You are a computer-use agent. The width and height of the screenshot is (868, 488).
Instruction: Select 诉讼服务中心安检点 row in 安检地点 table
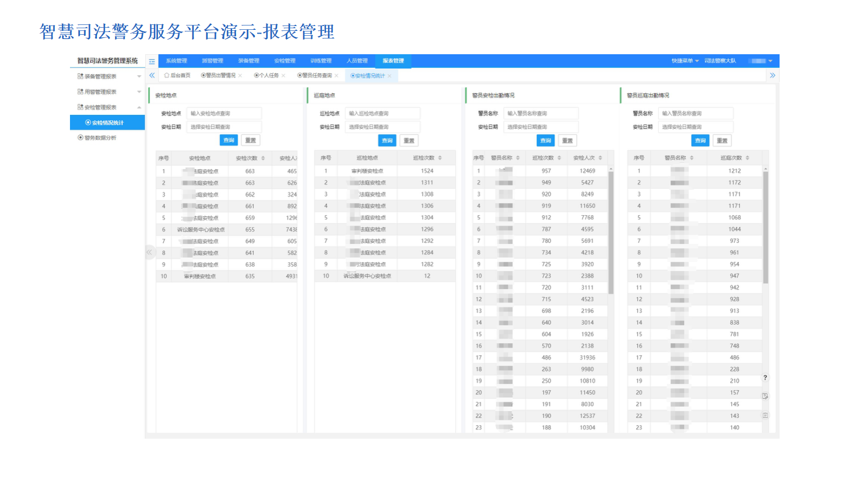[226, 230]
